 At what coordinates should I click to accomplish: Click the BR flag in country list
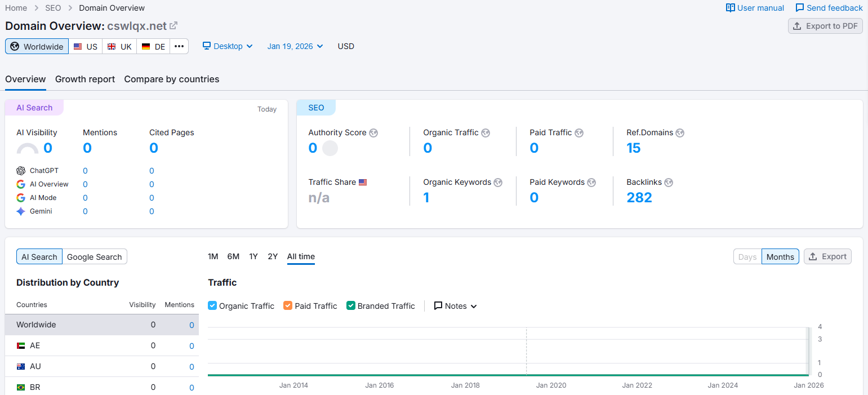pyautogui.click(x=21, y=387)
